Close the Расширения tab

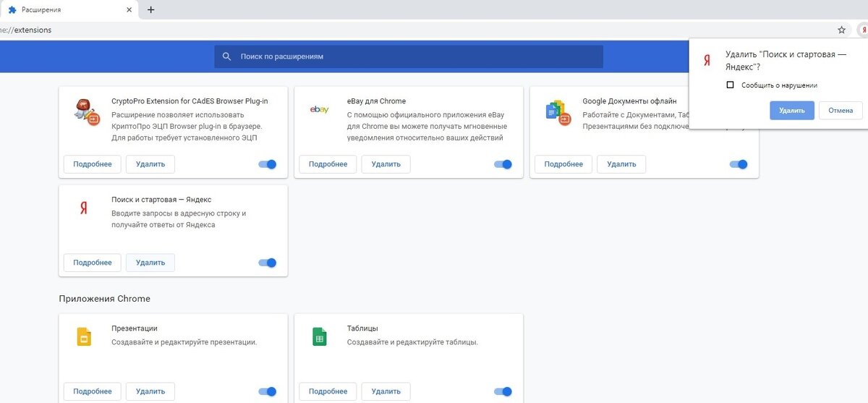tap(129, 10)
